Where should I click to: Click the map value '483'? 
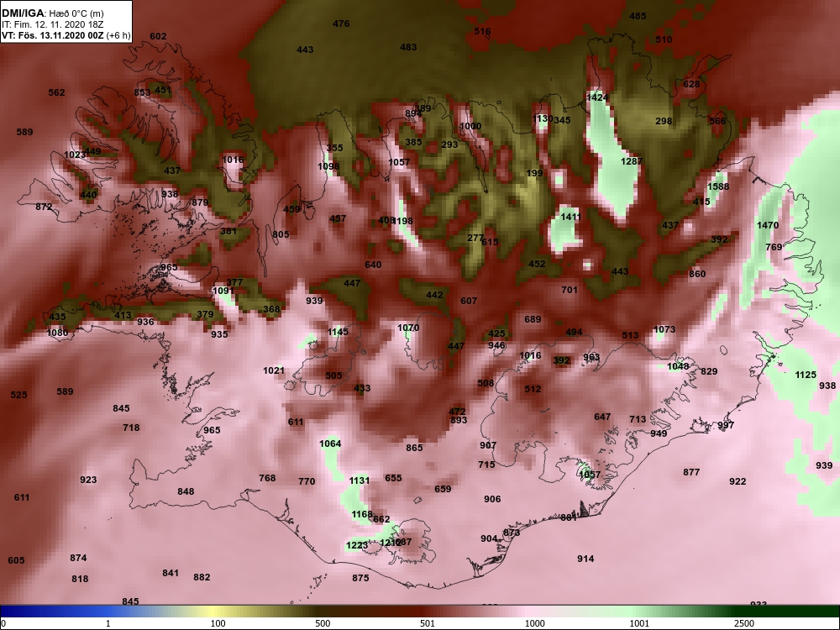(x=408, y=47)
